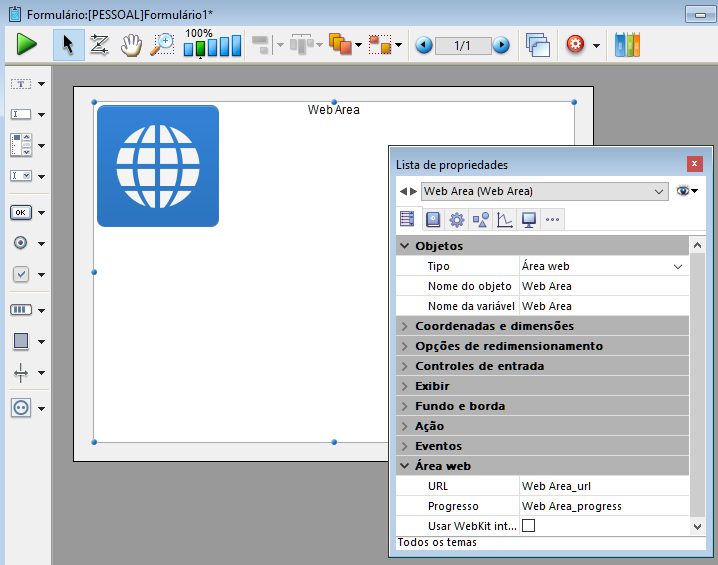Go to next form page arrow
718x565 pixels.
501,45
